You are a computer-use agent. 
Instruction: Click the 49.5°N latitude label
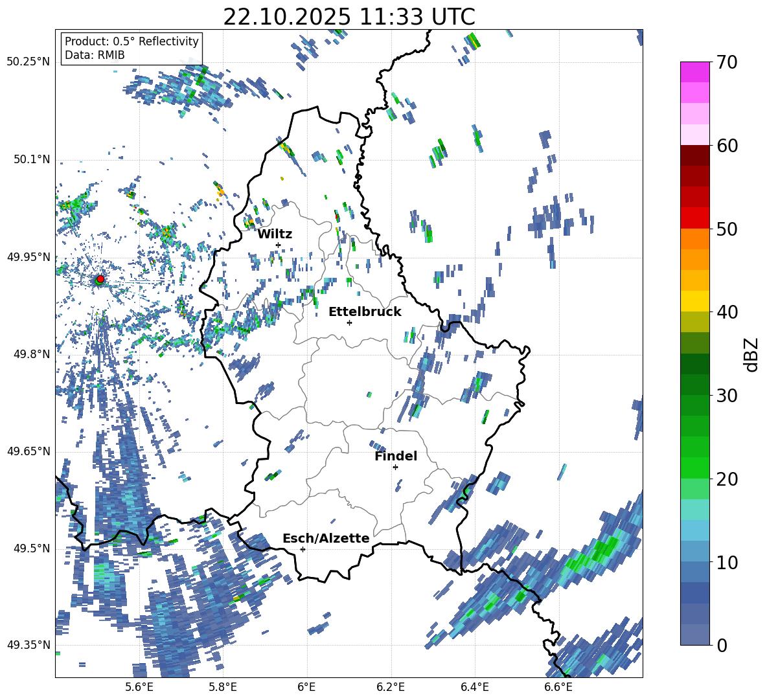point(31,548)
